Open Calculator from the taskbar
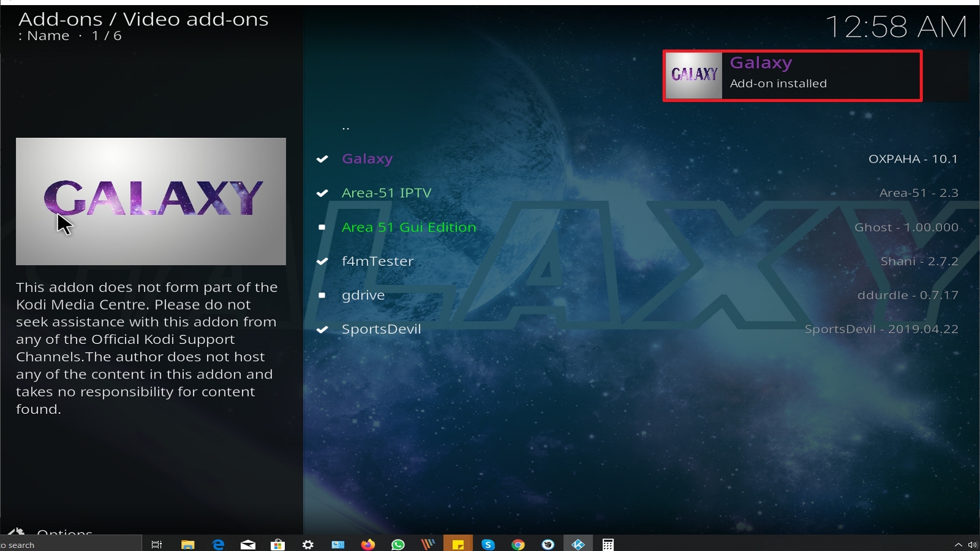This screenshot has height=551, width=980. click(608, 545)
